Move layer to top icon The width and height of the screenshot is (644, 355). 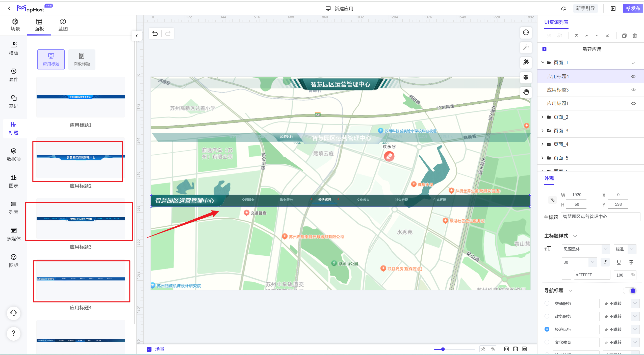tap(577, 36)
